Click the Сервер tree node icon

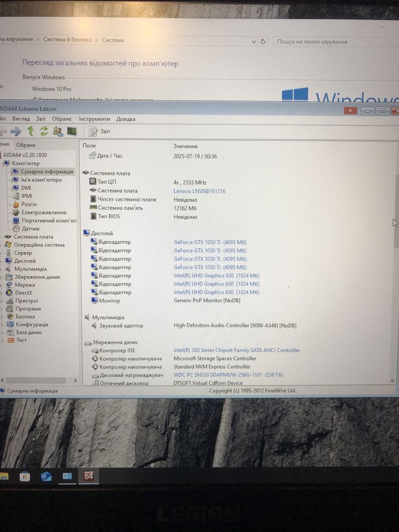9,253
